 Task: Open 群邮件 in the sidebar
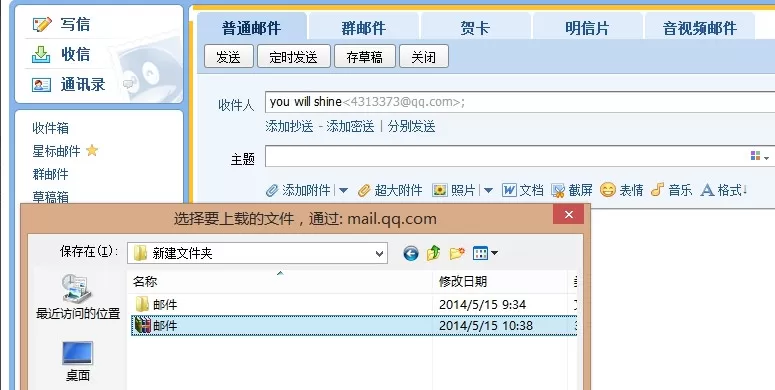pos(50,173)
